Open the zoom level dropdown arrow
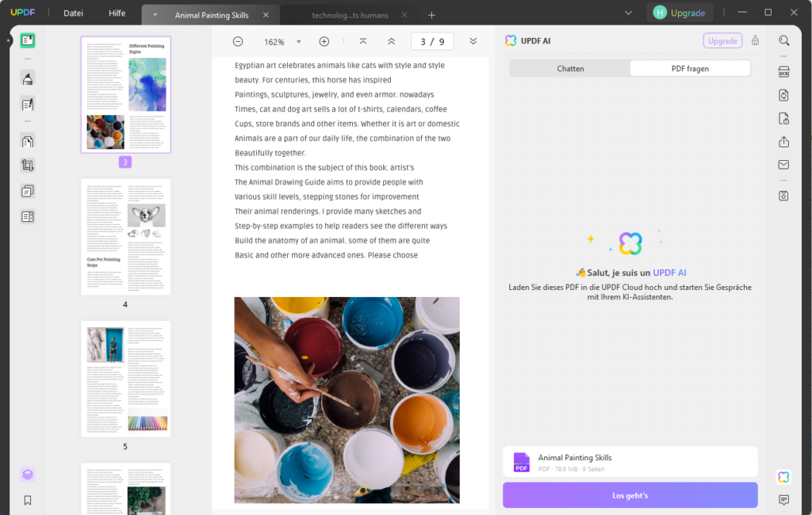The height and width of the screenshot is (515, 812). [299, 42]
